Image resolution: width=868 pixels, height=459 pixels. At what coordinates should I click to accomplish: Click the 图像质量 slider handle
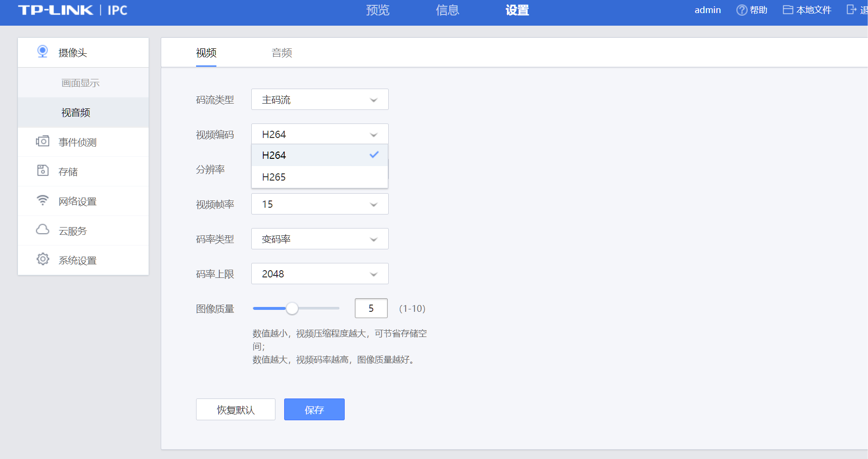(292, 308)
